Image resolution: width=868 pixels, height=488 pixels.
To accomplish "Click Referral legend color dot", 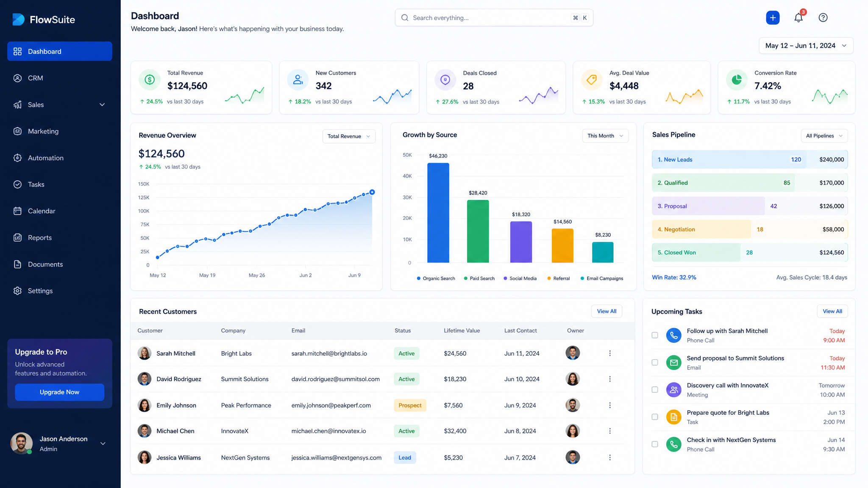I will coord(549,278).
